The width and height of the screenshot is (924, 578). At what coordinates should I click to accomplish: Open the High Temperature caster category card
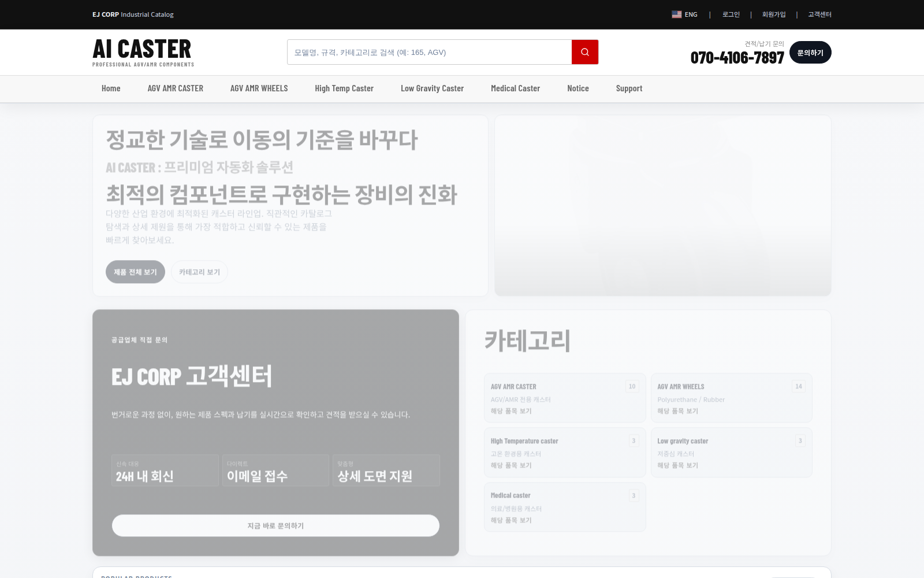coord(564,453)
